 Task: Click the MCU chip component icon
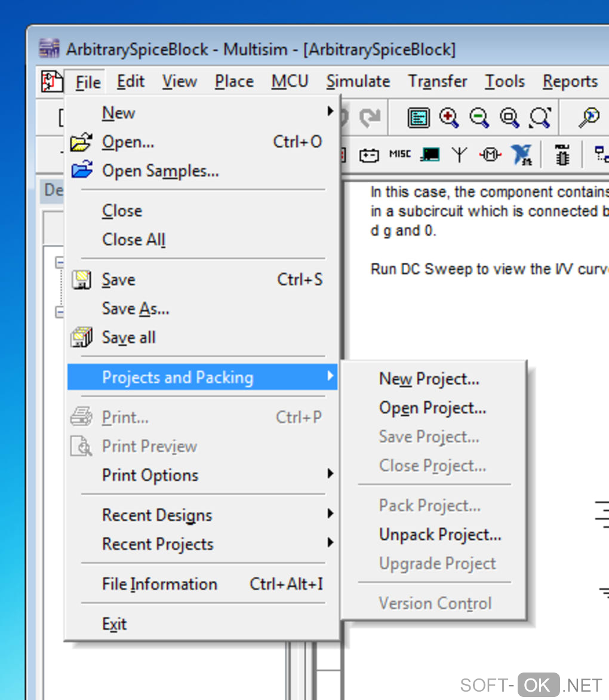(562, 155)
